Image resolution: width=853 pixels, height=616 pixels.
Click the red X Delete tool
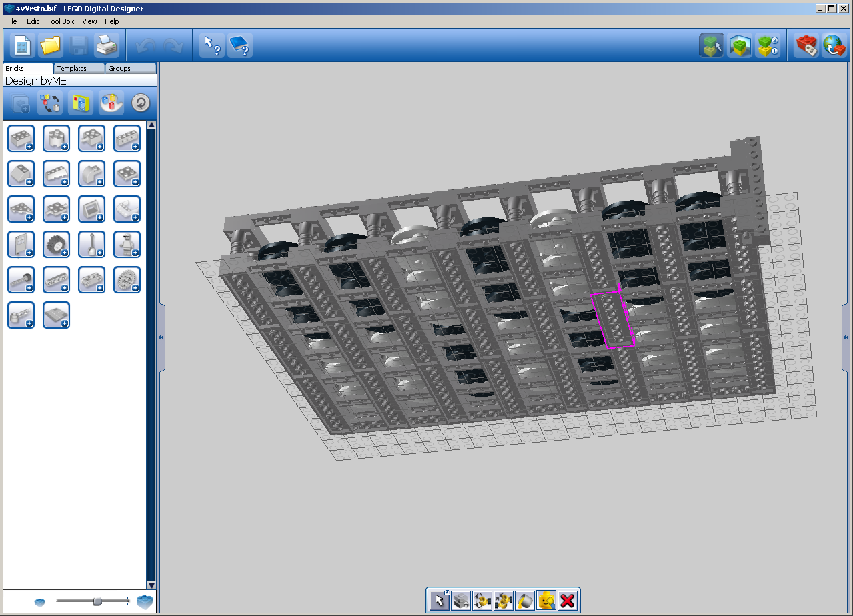(x=568, y=601)
